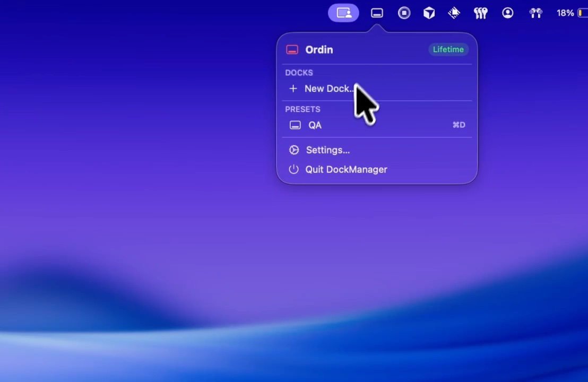588x382 pixels.
Task: Click the Lifetime license badge
Action: click(448, 49)
